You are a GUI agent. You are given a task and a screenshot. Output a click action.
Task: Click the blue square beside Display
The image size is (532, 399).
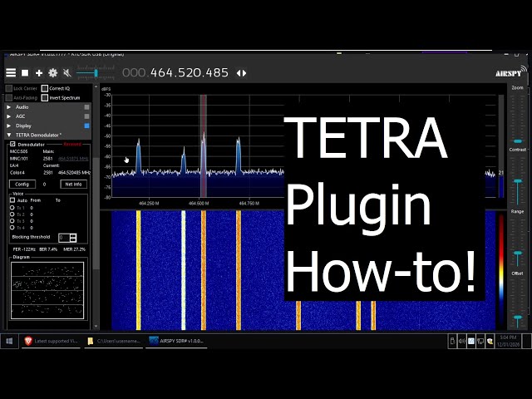tap(86, 126)
